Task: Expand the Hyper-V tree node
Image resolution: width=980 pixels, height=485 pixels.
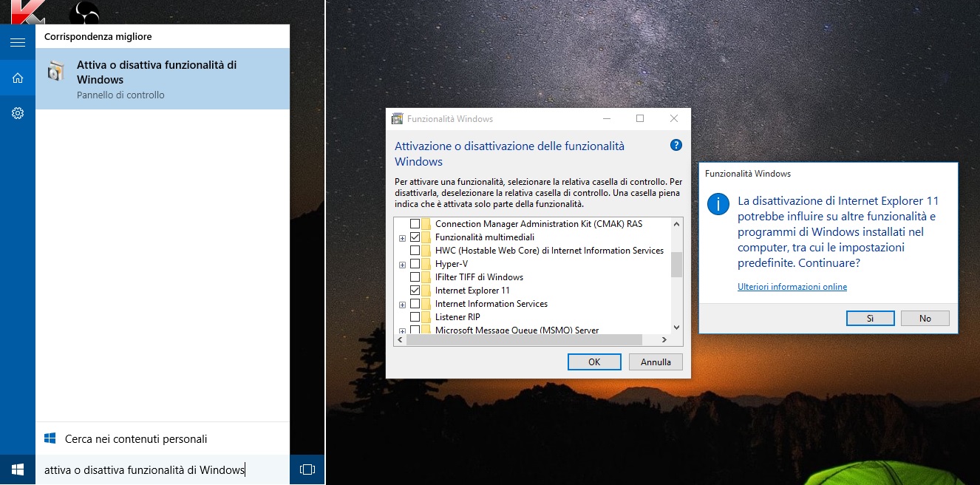Action: point(402,265)
